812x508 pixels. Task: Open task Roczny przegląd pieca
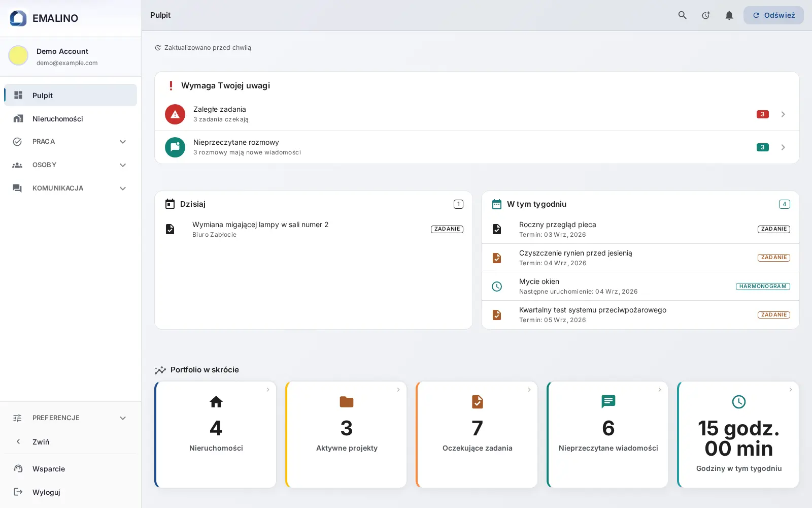tap(640, 229)
